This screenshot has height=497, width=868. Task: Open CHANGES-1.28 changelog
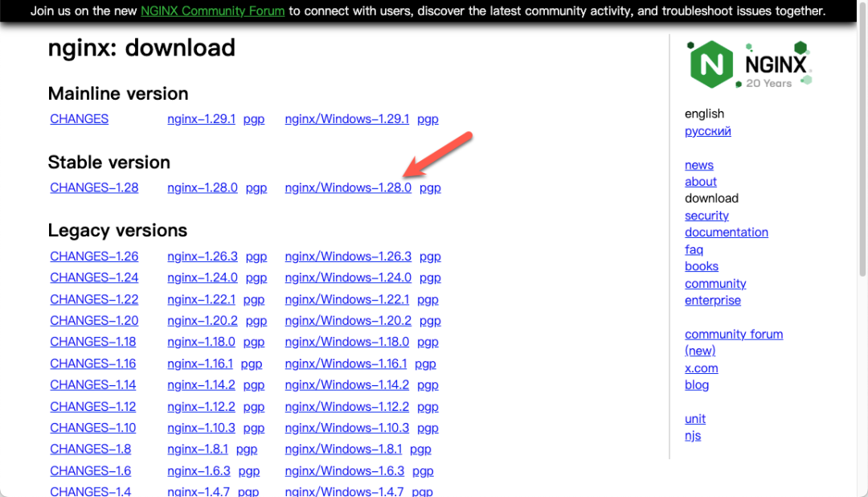click(x=94, y=187)
